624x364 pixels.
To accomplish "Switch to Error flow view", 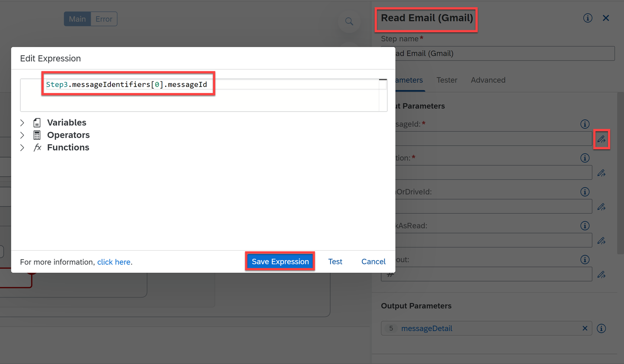I will click(x=104, y=19).
